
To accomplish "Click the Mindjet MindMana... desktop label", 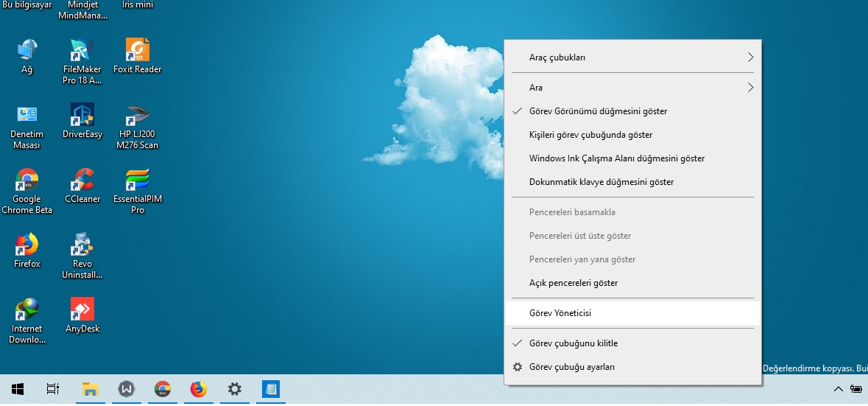I will [82, 10].
